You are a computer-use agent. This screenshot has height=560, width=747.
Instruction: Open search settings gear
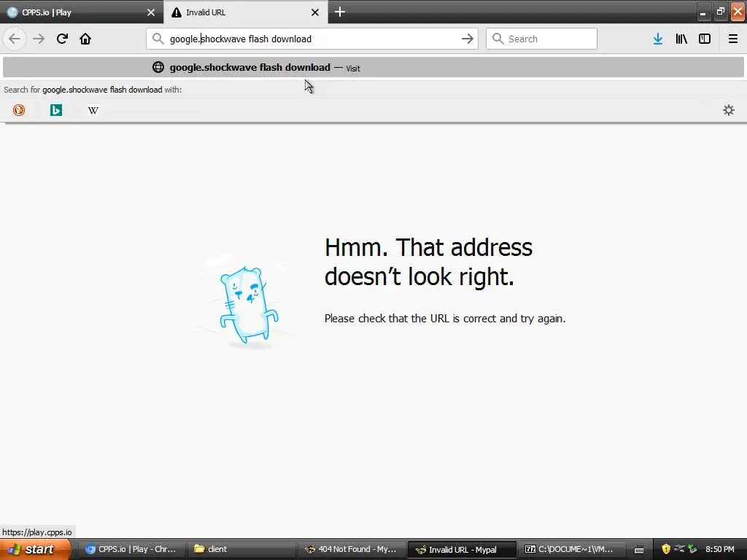tap(729, 111)
